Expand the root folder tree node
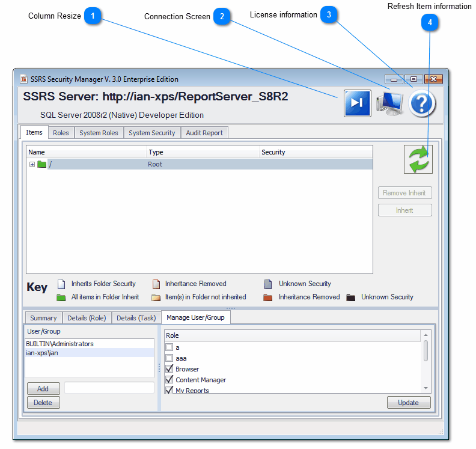The image size is (476, 449). (x=32, y=164)
